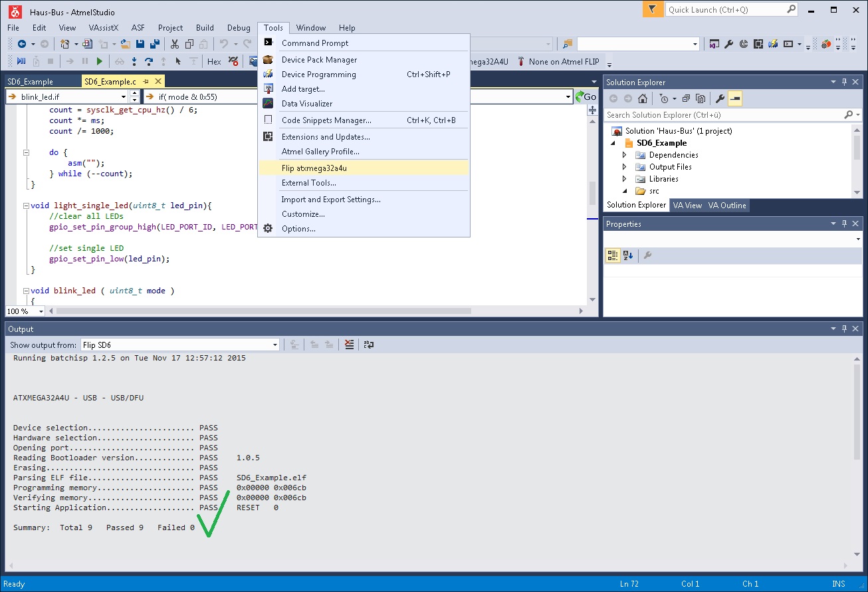The width and height of the screenshot is (868, 592).
Task: Open the VAssistX menu
Action: pos(103,28)
